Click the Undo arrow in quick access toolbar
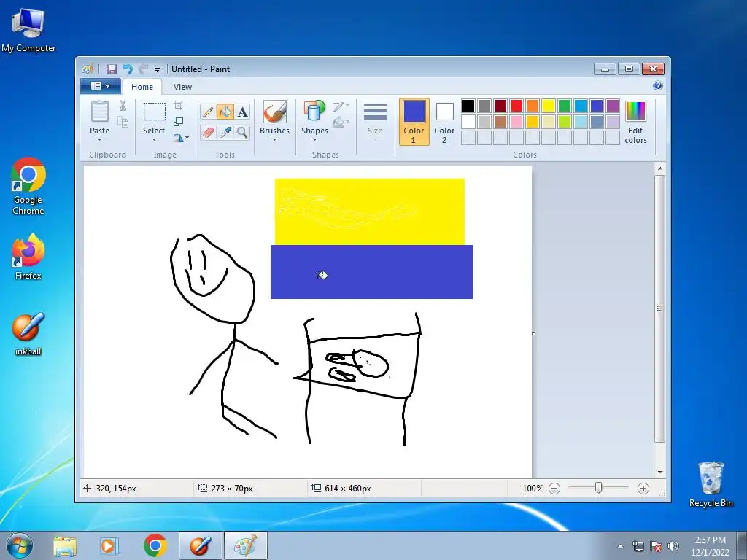The image size is (747, 560). pos(128,69)
